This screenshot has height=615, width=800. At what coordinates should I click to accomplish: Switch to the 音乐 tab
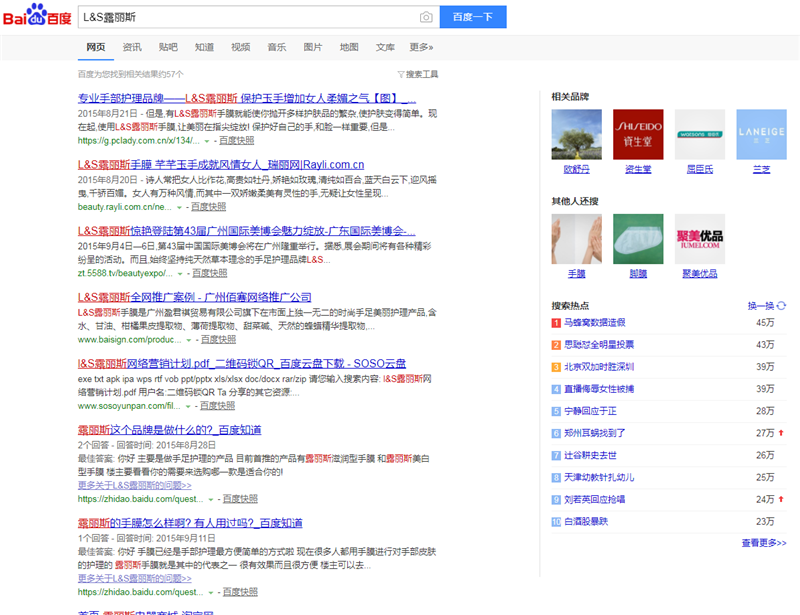pyautogui.click(x=277, y=47)
